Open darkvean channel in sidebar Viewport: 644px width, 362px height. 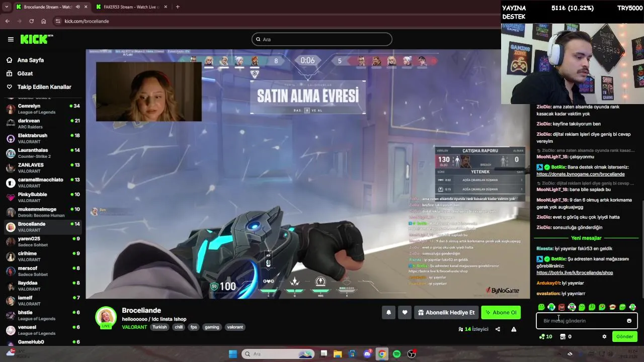pos(43,124)
